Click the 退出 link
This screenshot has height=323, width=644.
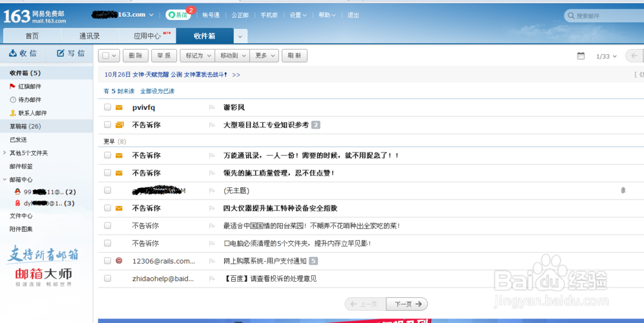point(353,15)
